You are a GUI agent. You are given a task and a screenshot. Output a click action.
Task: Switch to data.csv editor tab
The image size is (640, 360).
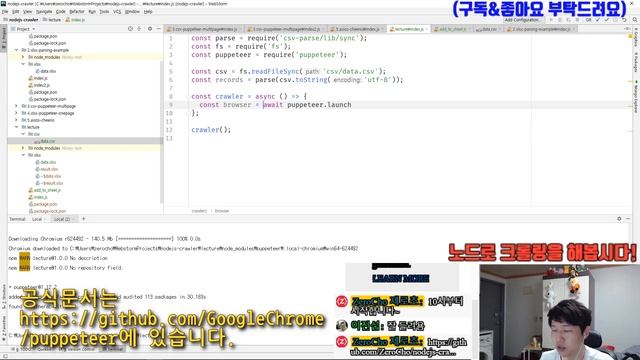pos(489,29)
